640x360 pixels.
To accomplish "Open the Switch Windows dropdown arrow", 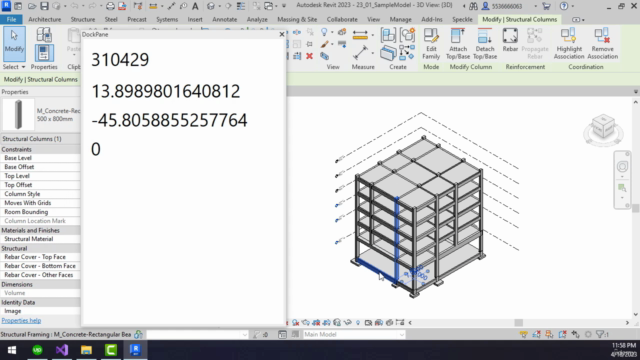I will (277, 6).
